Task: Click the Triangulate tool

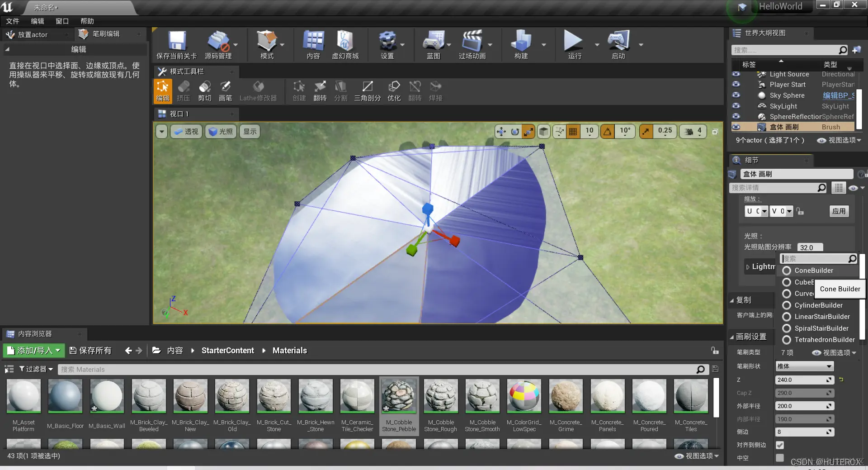Action: pyautogui.click(x=368, y=91)
